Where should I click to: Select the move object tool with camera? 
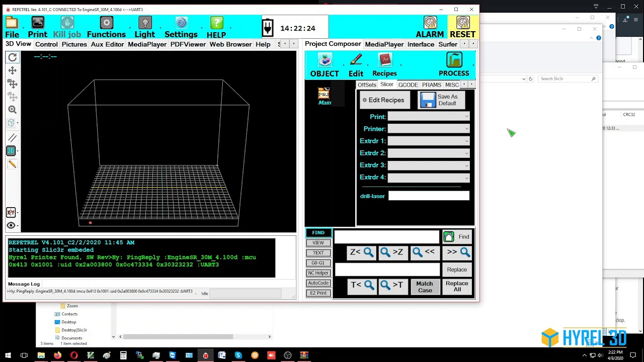pyautogui.click(x=13, y=84)
